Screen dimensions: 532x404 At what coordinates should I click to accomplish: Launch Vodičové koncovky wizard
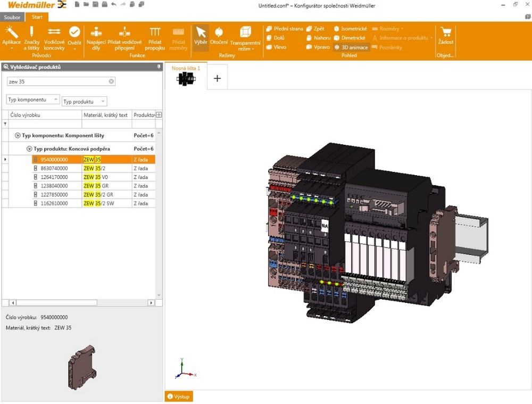[54, 38]
